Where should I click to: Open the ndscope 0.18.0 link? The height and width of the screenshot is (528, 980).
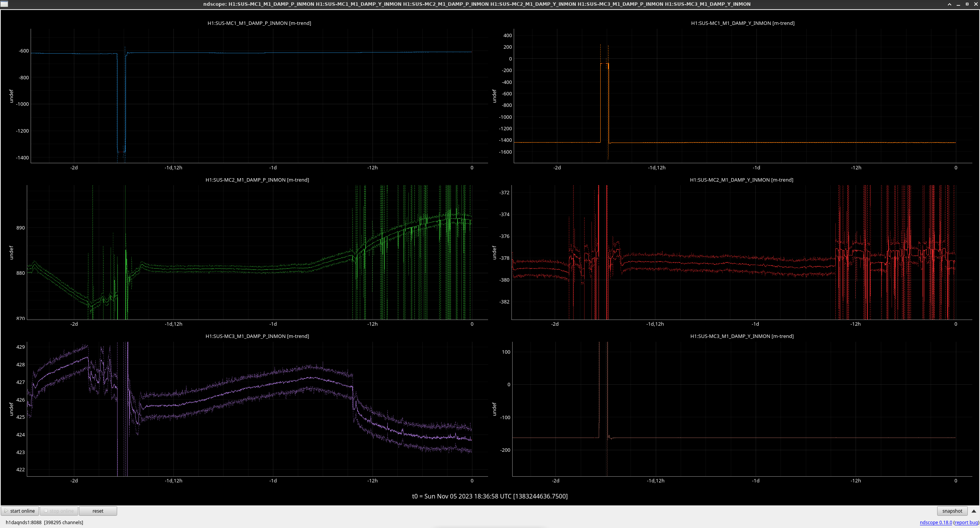coord(936,522)
